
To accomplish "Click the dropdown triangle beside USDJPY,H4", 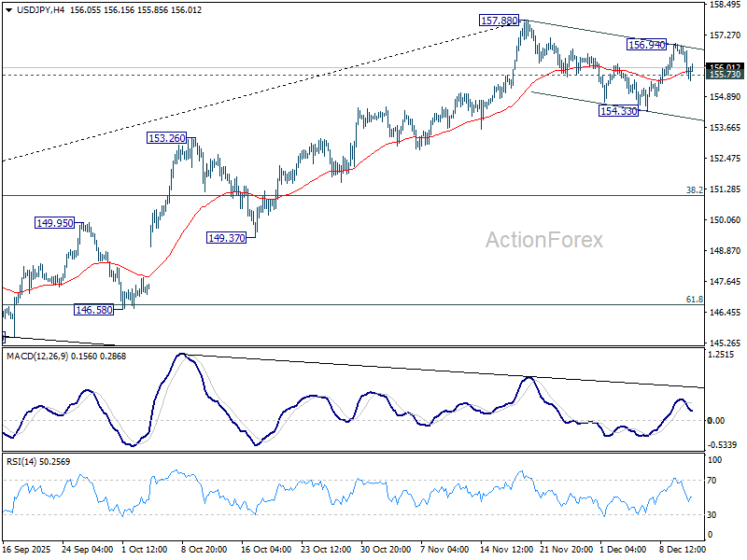I will tap(8, 10).
